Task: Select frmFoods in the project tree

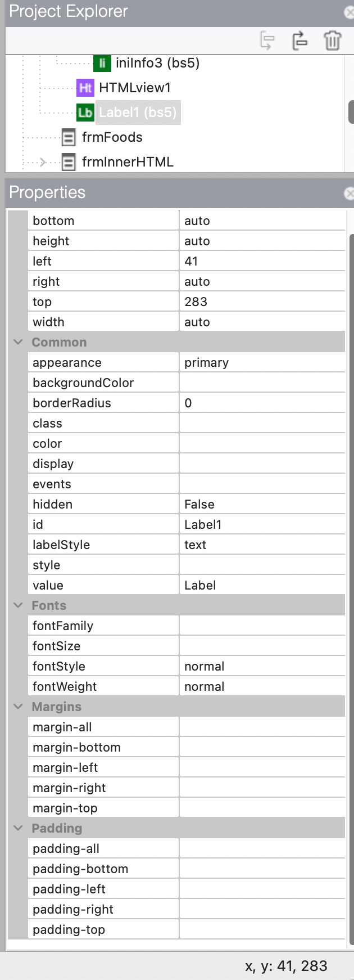Action: [112, 137]
